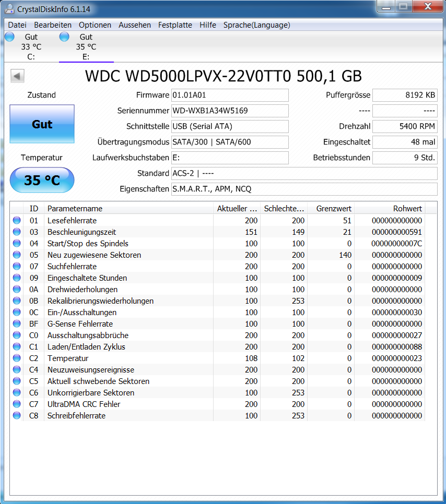
Task: Click status orb for Lesefehlerrate row
Action: tap(17, 220)
